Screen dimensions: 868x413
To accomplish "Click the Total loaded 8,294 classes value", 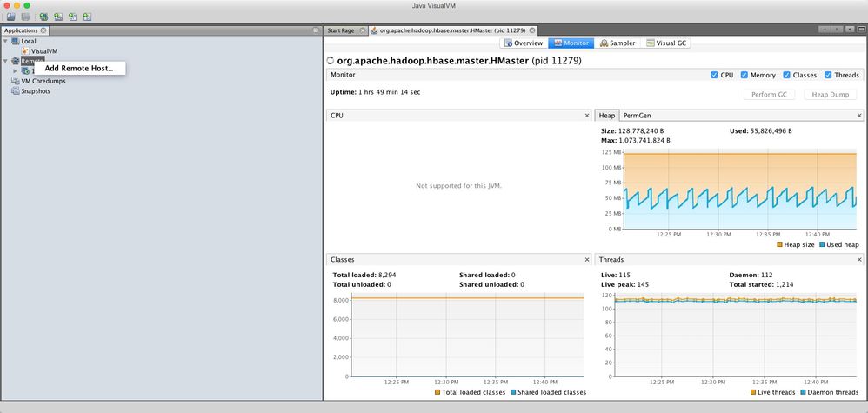I will [x=364, y=275].
